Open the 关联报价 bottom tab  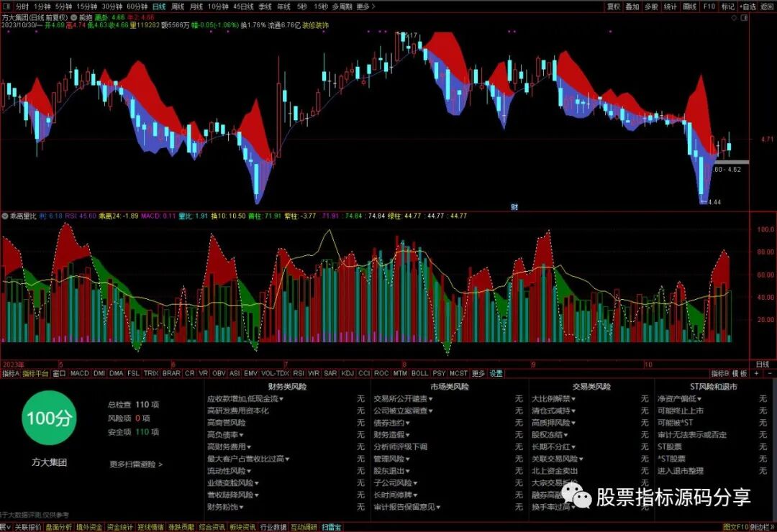click(x=28, y=527)
